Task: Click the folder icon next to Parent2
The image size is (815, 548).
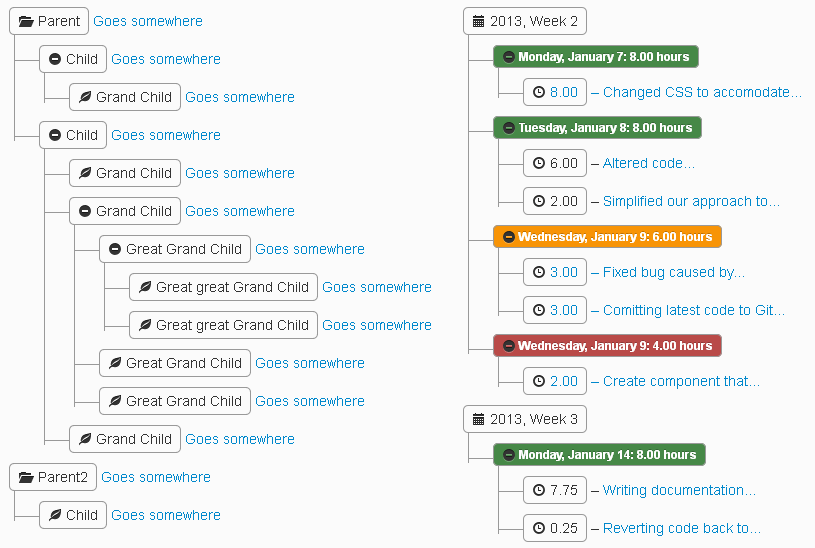Action: point(26,477)
